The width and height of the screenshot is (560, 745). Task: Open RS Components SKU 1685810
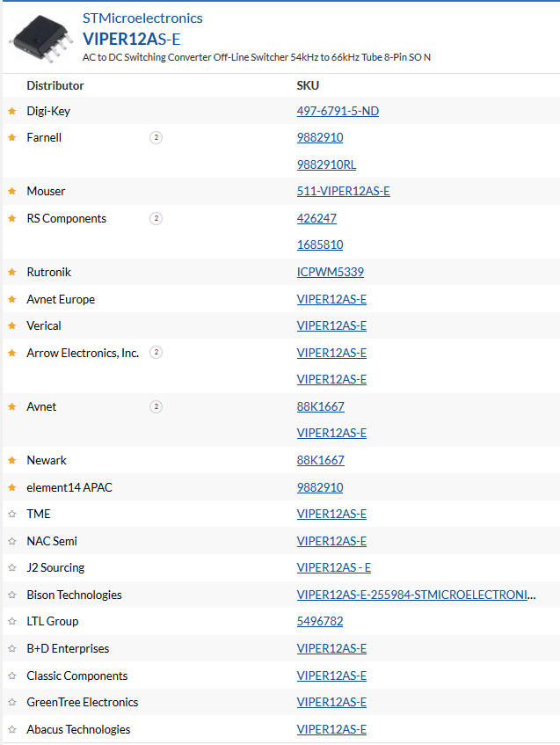pos(320,245)
